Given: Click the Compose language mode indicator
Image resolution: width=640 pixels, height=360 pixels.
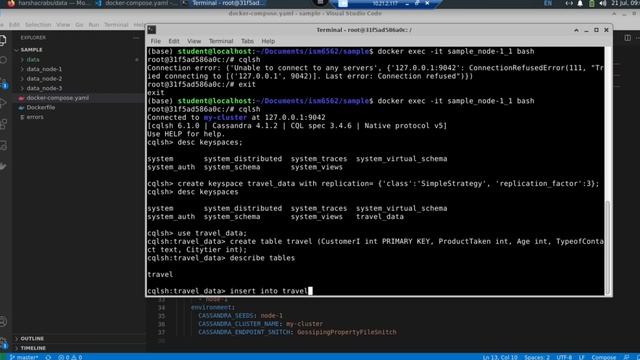Looking at the screenshot, I should pyautogui.click(x=603, y=357).
